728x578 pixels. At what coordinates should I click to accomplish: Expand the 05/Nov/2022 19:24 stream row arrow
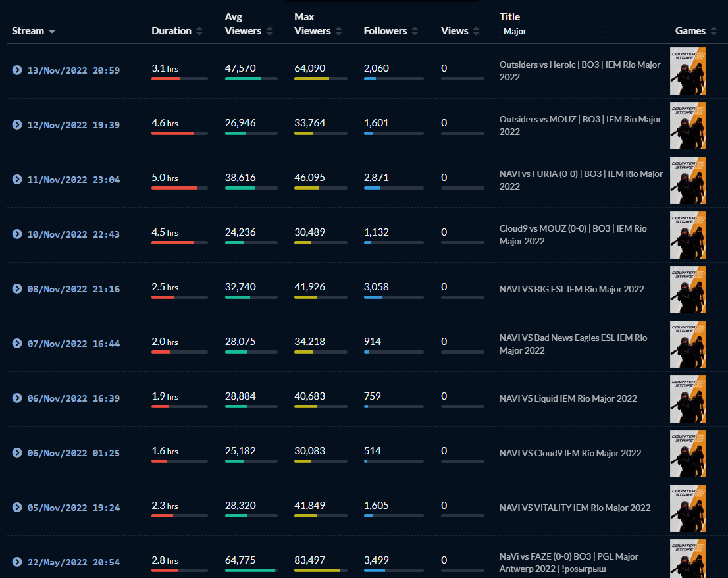(17, 507)
